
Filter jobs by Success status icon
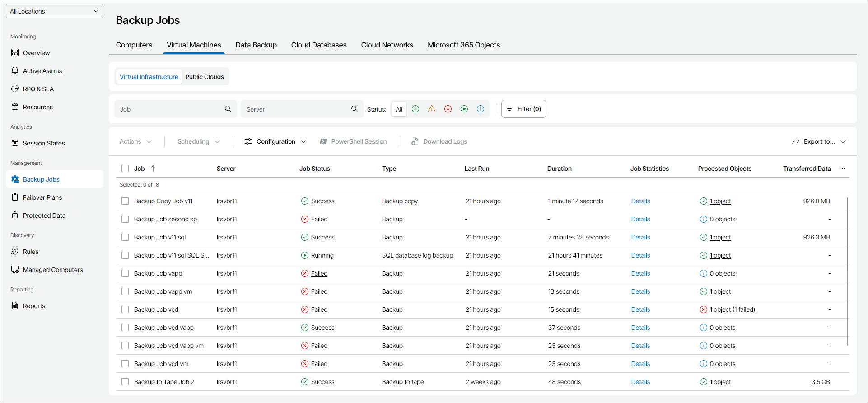(x=415, y=109)
